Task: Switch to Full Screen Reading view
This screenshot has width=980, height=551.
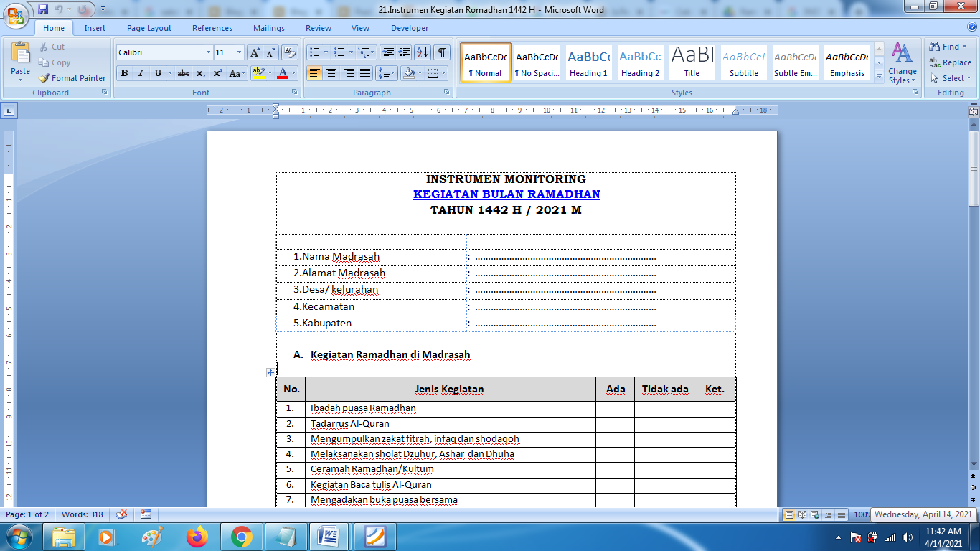Action: pos(802,514)
